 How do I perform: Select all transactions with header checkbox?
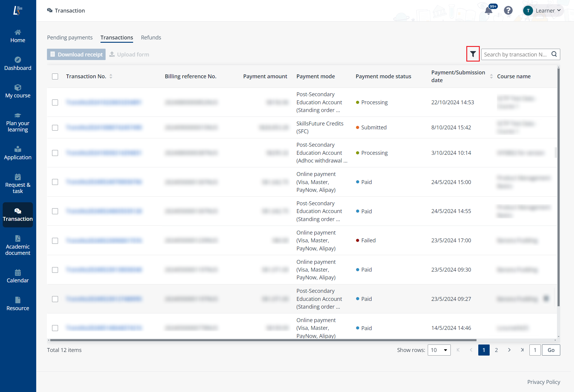55,76
